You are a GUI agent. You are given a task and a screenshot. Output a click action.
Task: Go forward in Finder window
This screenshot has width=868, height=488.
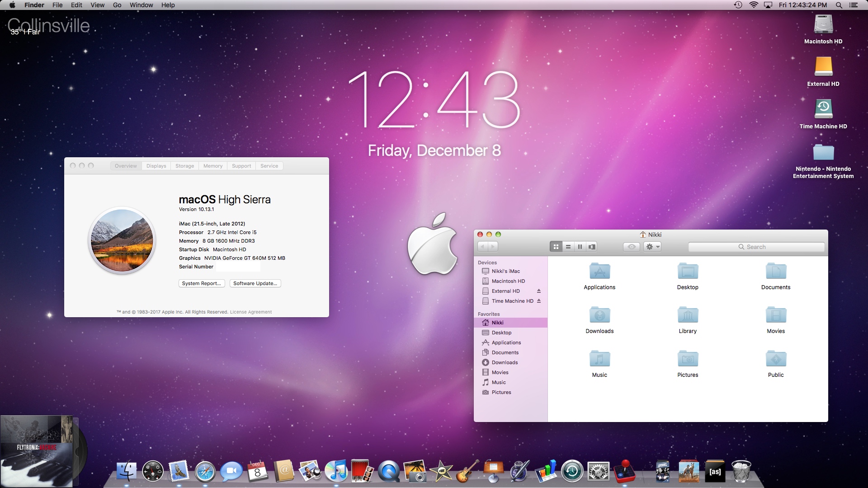[x=493, y=247]
